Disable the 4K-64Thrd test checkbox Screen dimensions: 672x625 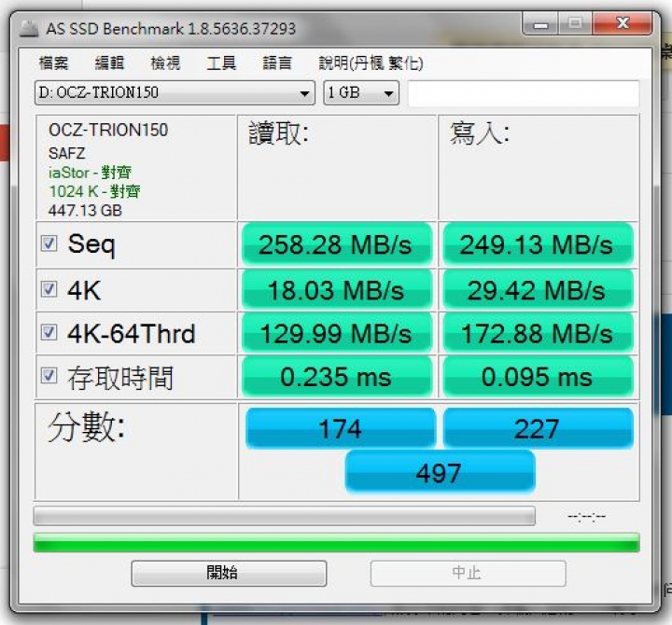[x=49, y=332]
